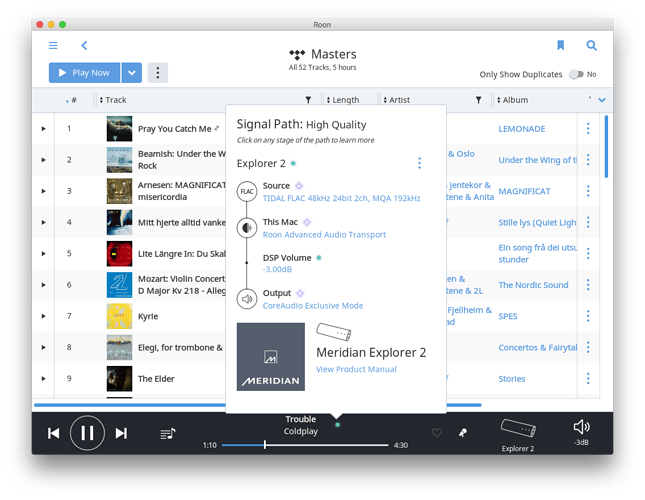Click the Play Now button
Screen dimensions: 645x500
pos(84,73)
